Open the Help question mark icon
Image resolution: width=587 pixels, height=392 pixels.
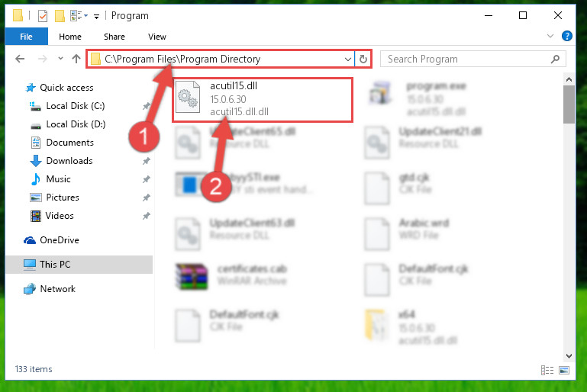click(567, 37)
